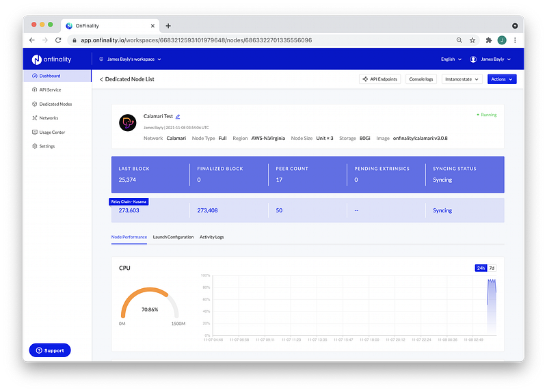Click last block value 25,374
Viewport: 547px width, 392px height.
pyautogui.click(x=127, y=180)
